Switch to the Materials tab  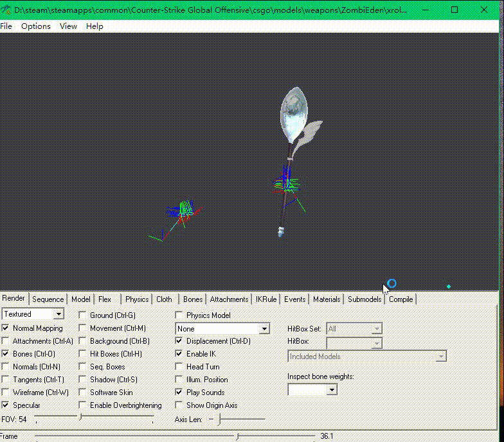[327, 299]
